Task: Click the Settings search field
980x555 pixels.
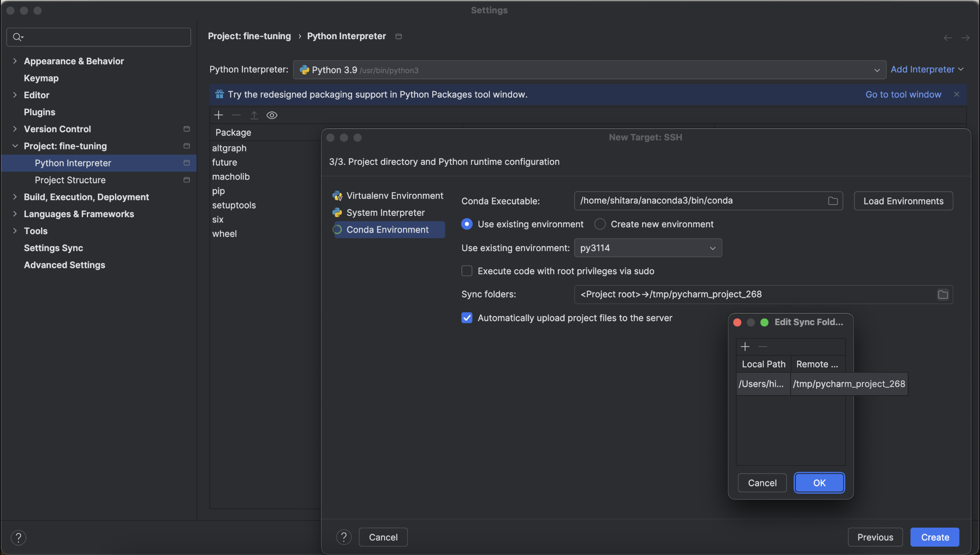Action: pos(99,37)
